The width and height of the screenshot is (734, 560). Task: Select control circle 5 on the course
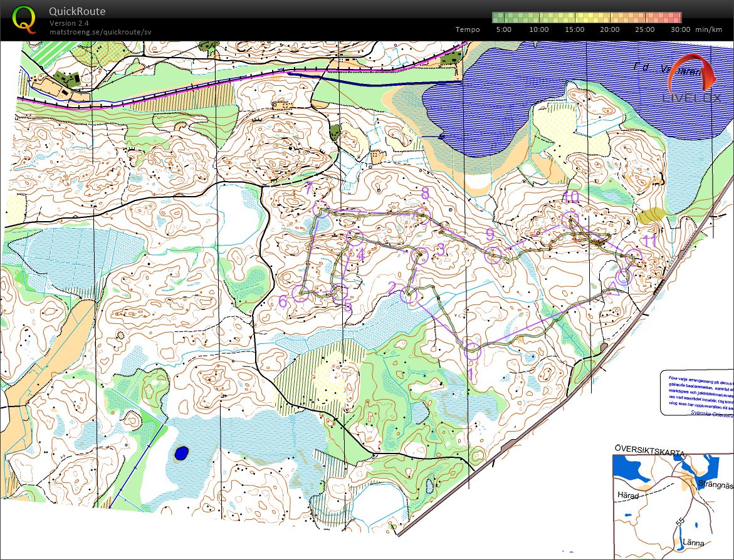pyautogui.click(x=339, y=293)
